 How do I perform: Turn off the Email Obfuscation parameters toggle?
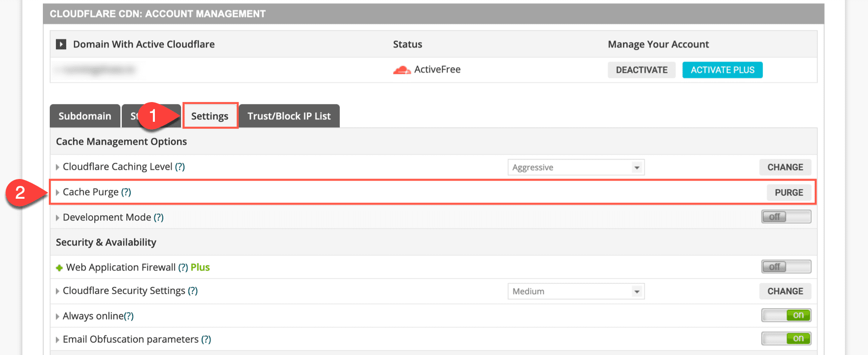[786, 338]
